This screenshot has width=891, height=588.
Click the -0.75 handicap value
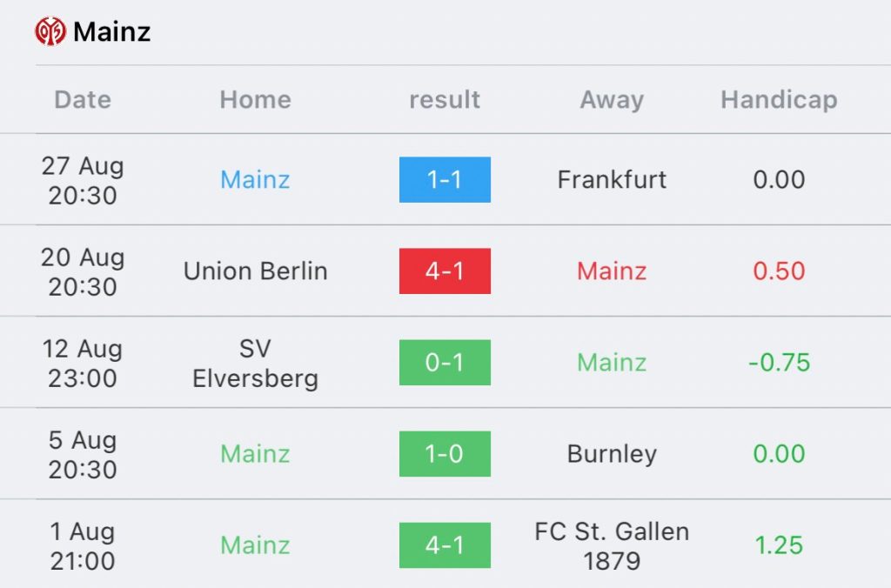coord(779,363)
